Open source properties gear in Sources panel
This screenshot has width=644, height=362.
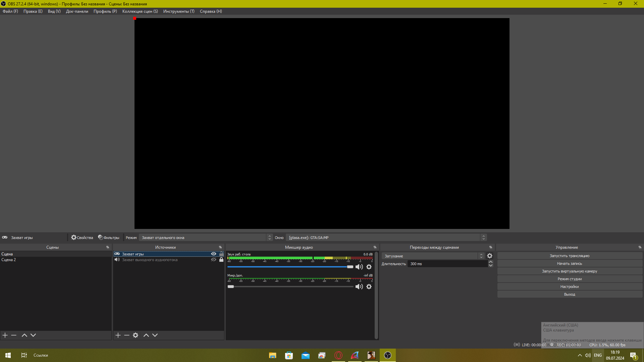tap(136, 335)
